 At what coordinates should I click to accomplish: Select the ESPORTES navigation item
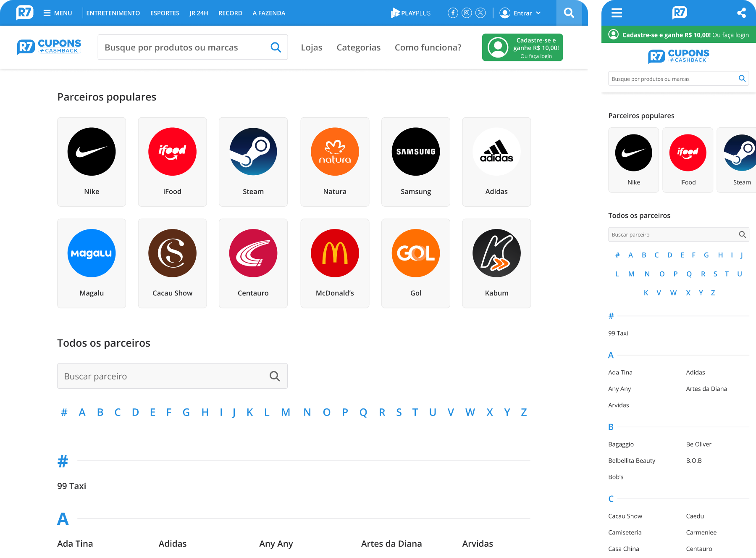click(165, 13)
